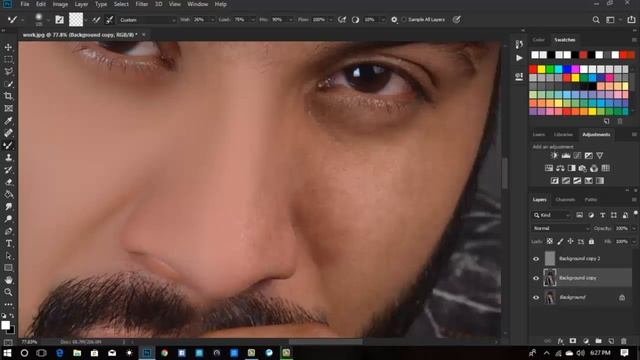Screen dimensions: 640x360
Task: Select the Healing Brush tool
Action: [8, 133]
